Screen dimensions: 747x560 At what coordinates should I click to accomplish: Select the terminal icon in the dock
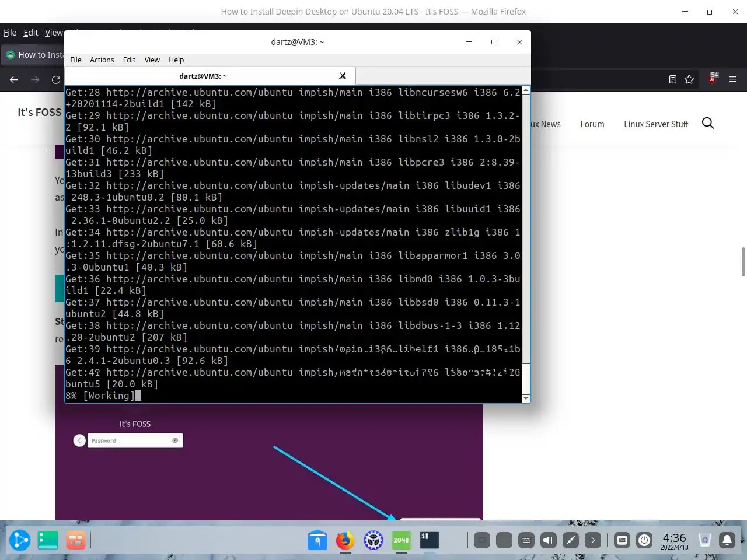click(429, 540)
